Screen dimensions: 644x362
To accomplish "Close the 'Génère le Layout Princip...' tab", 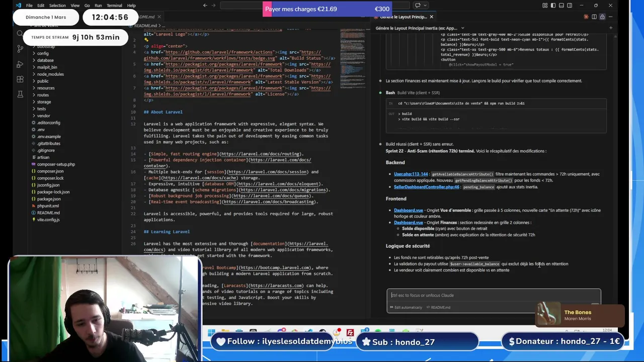I will [431, 17].
